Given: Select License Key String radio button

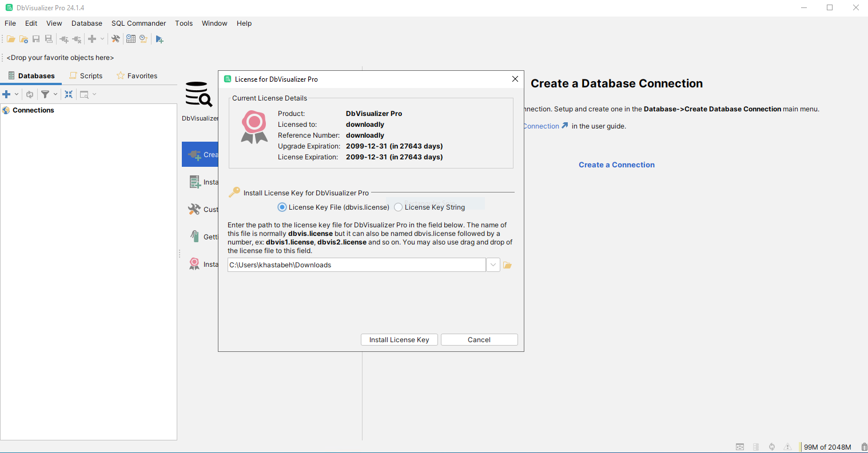Looking at the screenshot, I should tap(399, 207).
